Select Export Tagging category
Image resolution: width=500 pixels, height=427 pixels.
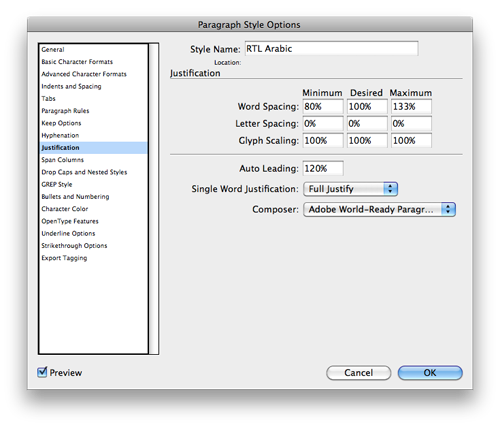point(93,258)
